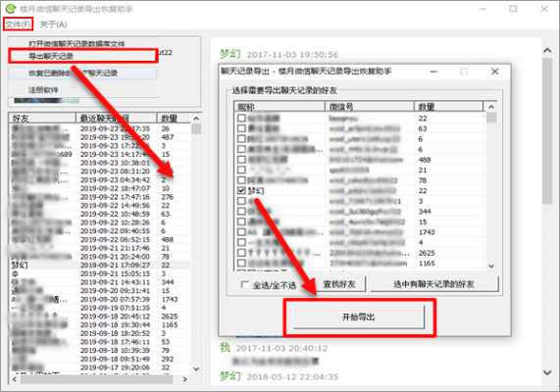Open the 文件(F) menu

[18, 24]
